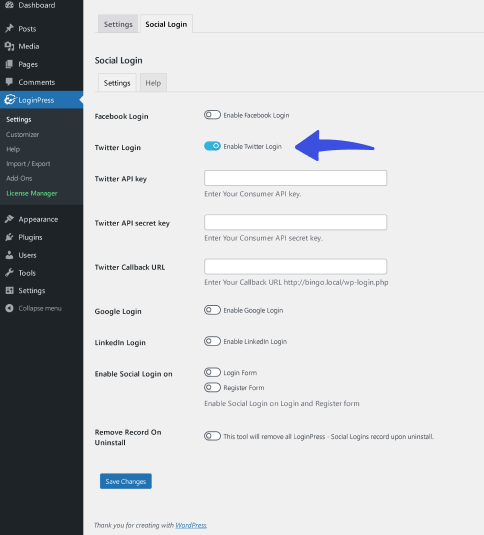Click the Settings sliders icon in sidebar
The height and width of the screenshot is (535, 484).
coord(9,290)
